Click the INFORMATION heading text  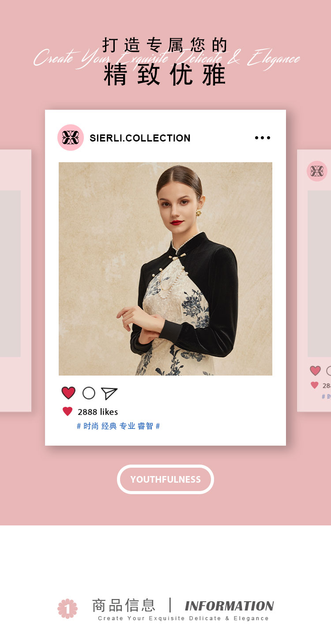229,606
